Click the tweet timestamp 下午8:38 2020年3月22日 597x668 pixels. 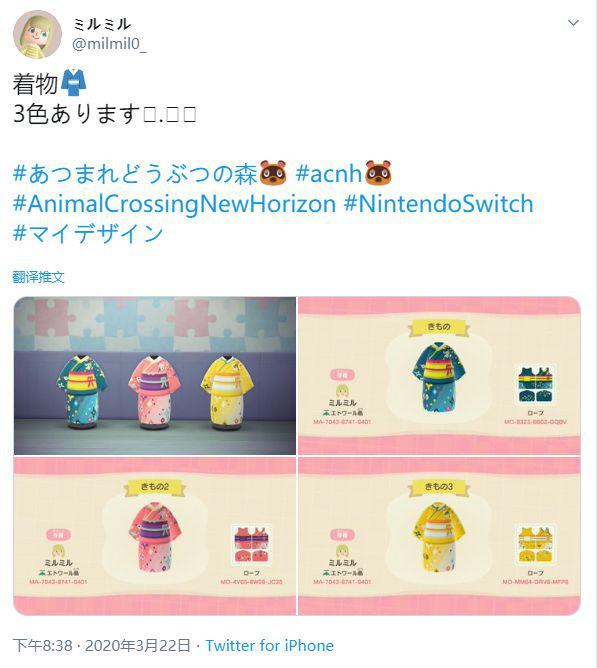(101, 645)
